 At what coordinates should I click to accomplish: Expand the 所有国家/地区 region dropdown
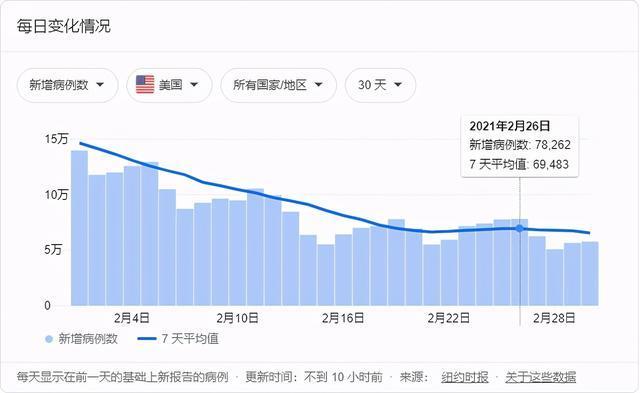(x=278, y=85)
